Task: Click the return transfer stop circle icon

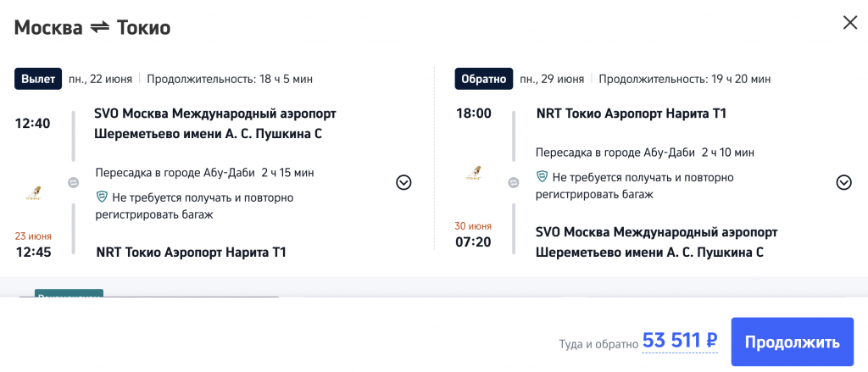Action: (x=513, y=182)
